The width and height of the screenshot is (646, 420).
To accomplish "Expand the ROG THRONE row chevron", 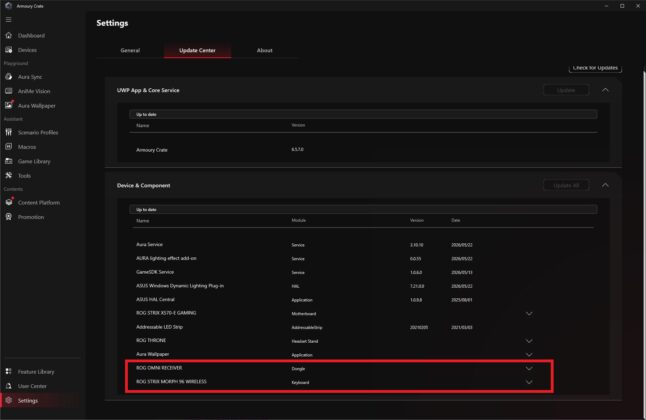I will click(x=529, y=341).
